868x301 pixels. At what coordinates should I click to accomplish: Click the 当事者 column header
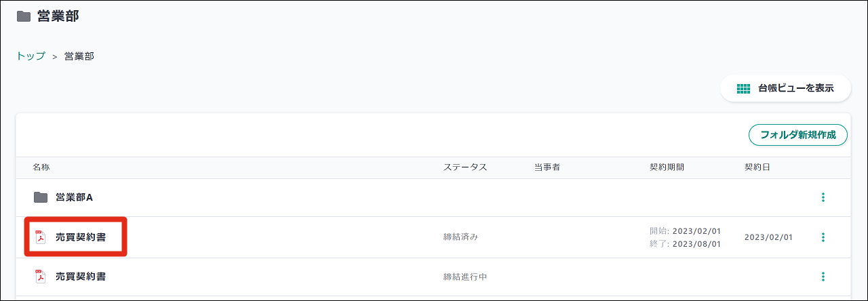[547, 167]
